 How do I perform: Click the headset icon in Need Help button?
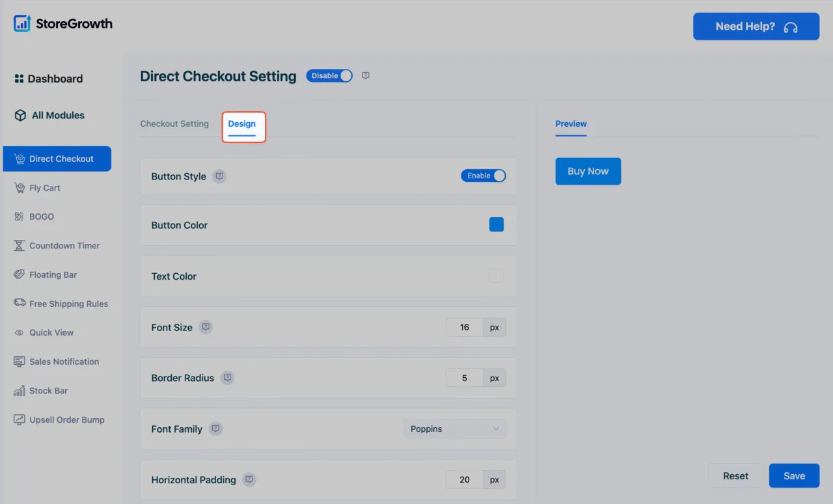click(791, 27)
